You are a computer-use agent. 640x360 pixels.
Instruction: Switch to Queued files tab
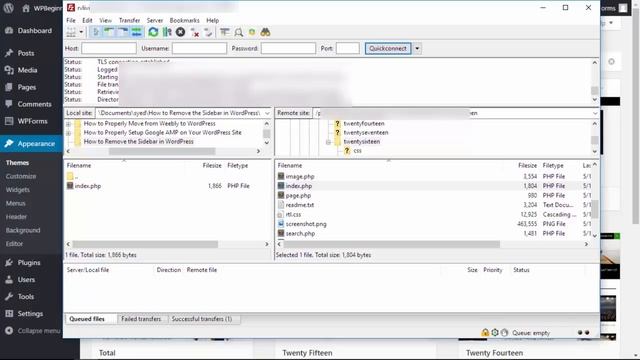[x=87, y=319]
